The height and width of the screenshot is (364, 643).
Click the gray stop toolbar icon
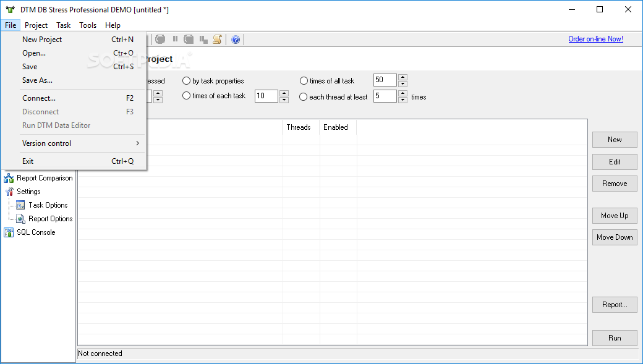coord(189,40)
